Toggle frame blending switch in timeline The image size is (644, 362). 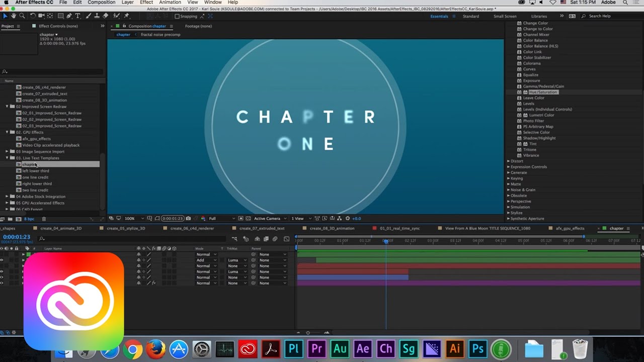pyautogui.click(x=266, y=239)
